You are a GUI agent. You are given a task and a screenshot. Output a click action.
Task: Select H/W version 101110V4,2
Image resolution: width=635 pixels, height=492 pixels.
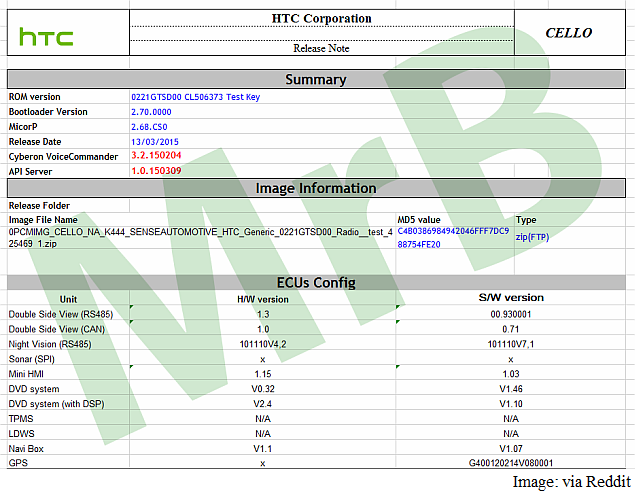tap(263, 345)
